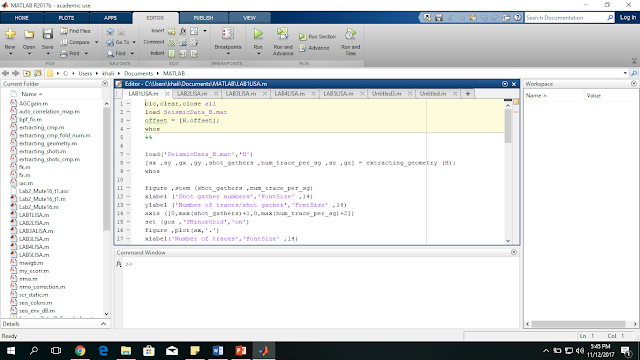The width and height of the screenshot is (640, 360).
Task: Click the Documents segment in address path
Action: tap(138, 73)
